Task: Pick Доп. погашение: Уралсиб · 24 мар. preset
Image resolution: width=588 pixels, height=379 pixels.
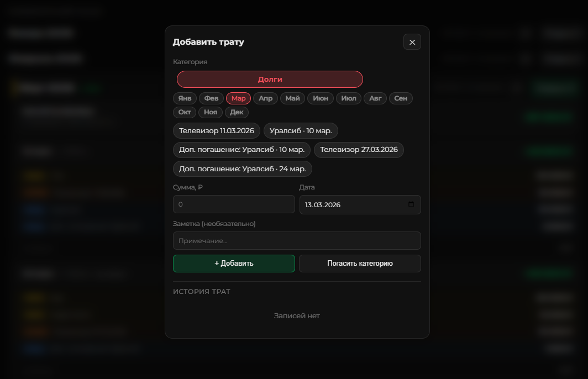Action: point(242,169)
